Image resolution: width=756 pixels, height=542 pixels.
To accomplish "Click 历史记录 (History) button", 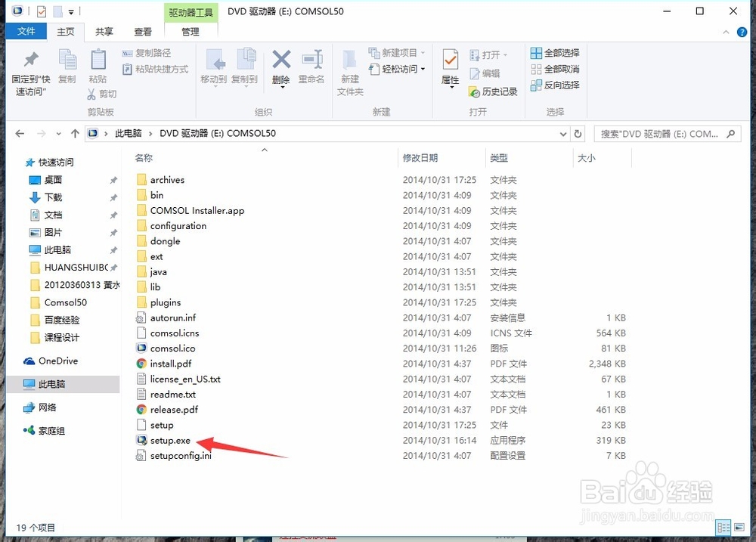I will coord(493,91).
